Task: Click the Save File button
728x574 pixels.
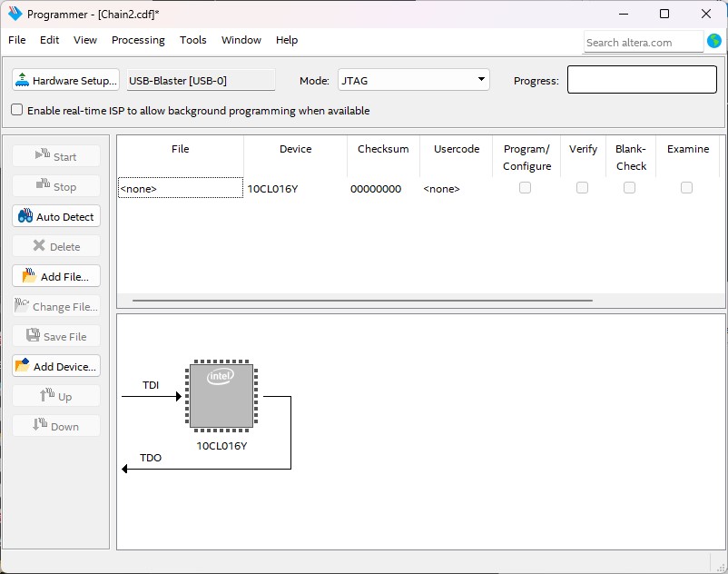Action: pos(56,336)
